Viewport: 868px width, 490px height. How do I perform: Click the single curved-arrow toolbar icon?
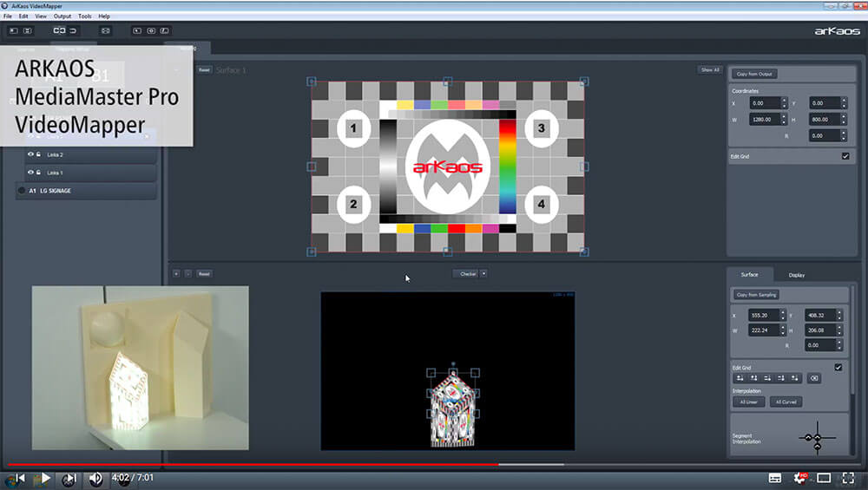pos(73,30)
